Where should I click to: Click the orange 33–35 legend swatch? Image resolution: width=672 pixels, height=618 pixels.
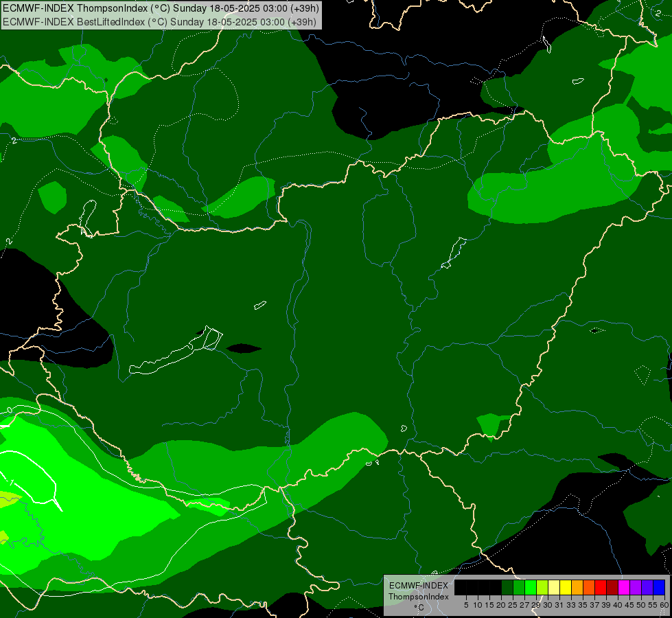(577, 587)
